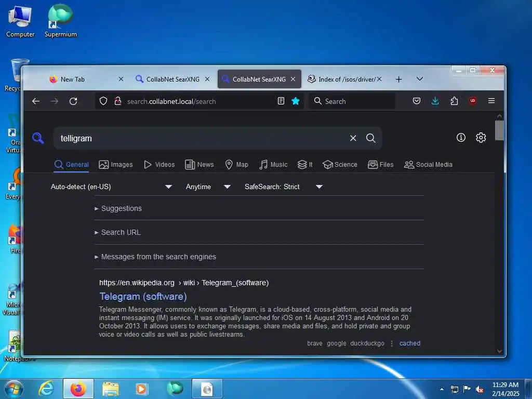Click the blue bookmark star
Screen dimensions: 532x399
(296, 101)
